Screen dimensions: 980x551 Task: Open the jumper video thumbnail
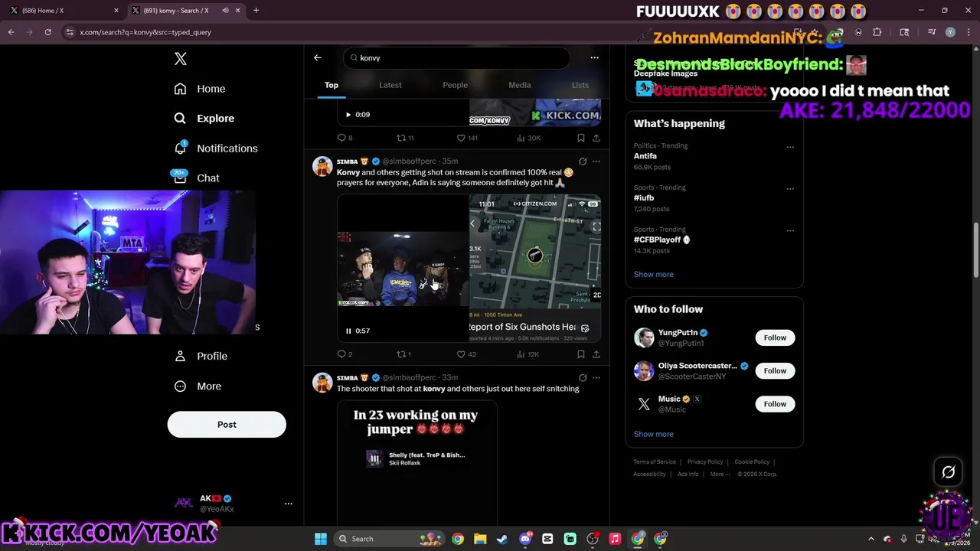[x=417, y=463]
